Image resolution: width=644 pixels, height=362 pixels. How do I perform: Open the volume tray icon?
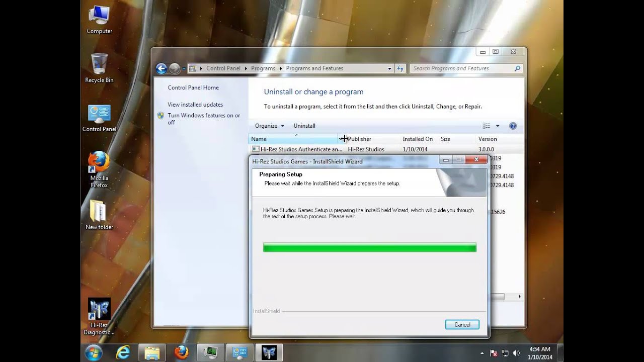pyautogui.click(x=516, y=353)
